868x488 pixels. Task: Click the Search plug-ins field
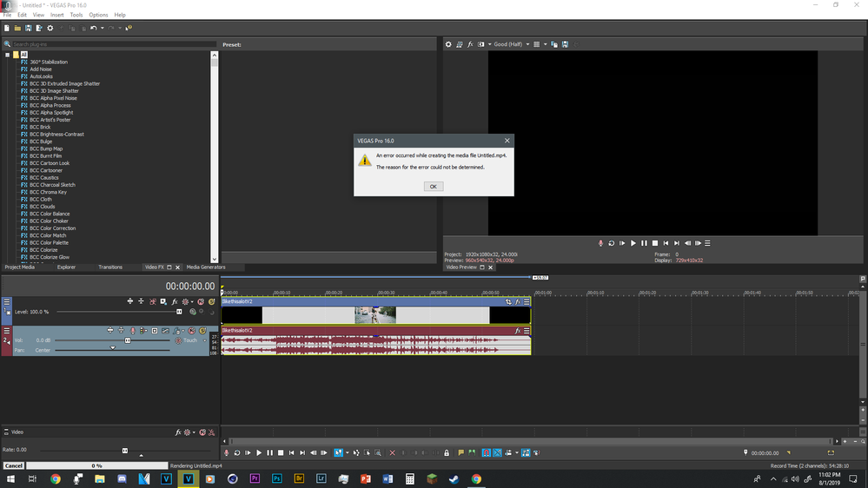[x=114, y=44]
